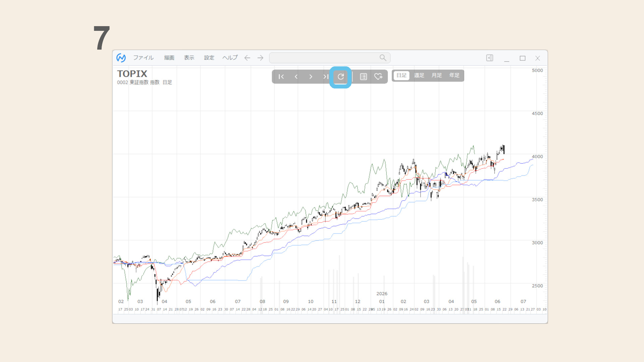Switch to 週足 weekly timeframe
644x362 pixels.
419,75
